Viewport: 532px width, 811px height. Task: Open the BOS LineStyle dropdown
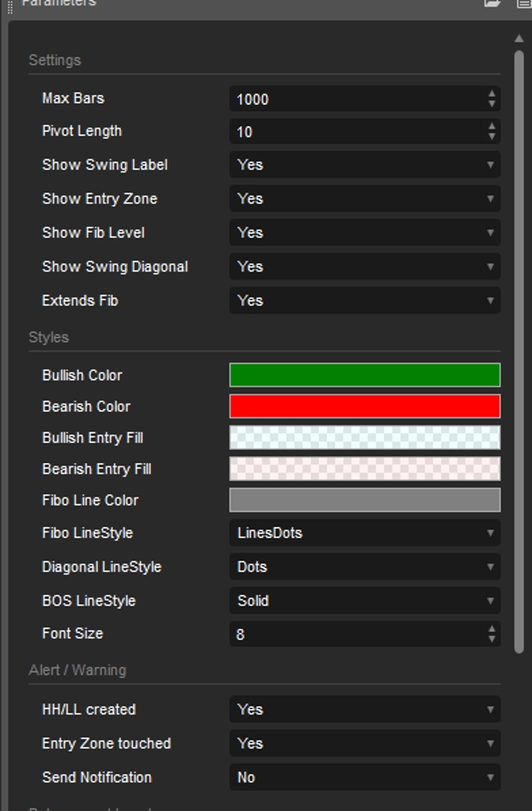365,601
